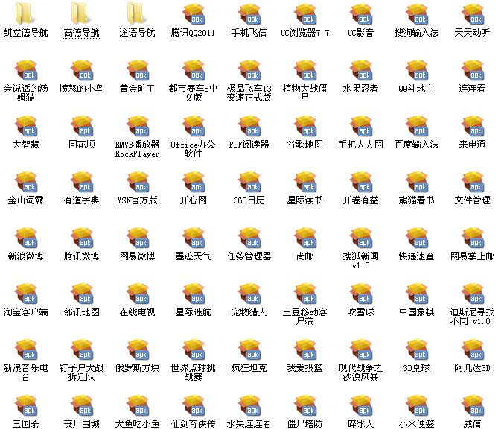Click the 365日历 apk icon
The height and width of the screenshot is (433, 504).
coord(249,182)
